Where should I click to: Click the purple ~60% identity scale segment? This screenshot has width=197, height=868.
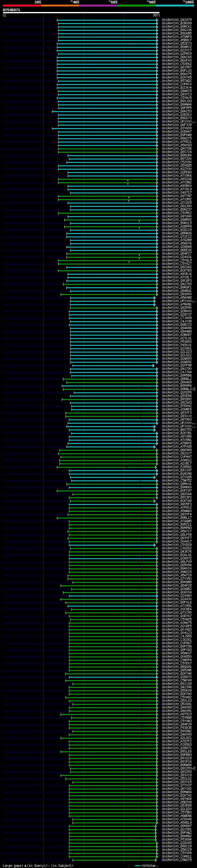tap(99, 6)
